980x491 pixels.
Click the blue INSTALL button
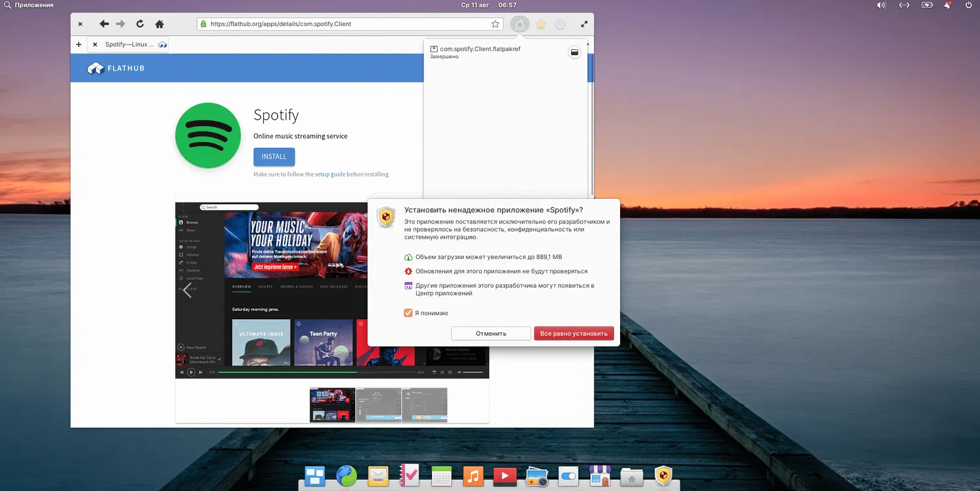pos(274,157)
